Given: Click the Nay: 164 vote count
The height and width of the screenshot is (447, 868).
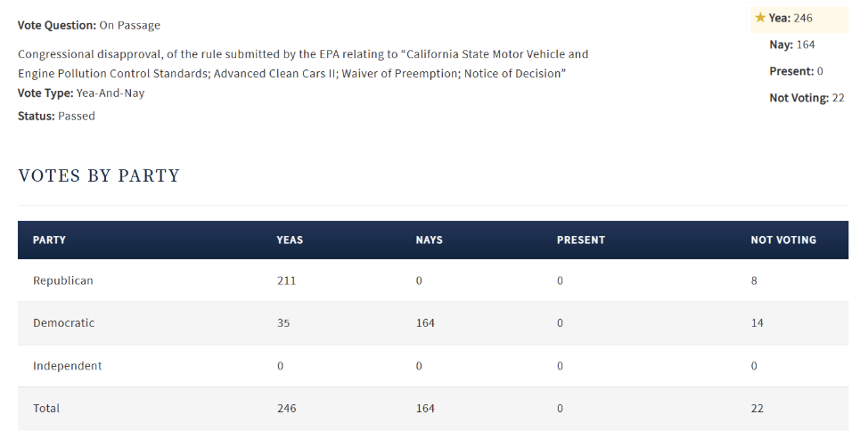Looking at the screenshot, I should [x=792, y=45].
